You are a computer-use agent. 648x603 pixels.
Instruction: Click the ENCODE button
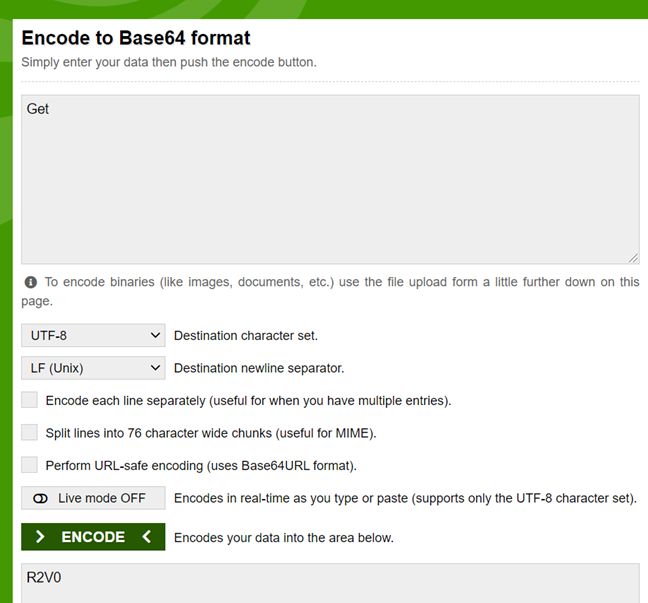click(x=93, y=537)
